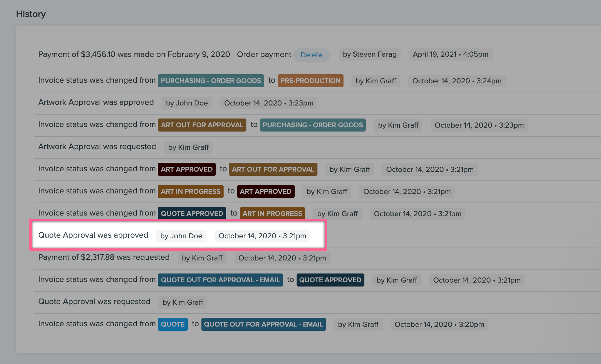
Task: Click 'by Kim Graff' tag on Quote Approval requested row
Action: pos(183,302)
